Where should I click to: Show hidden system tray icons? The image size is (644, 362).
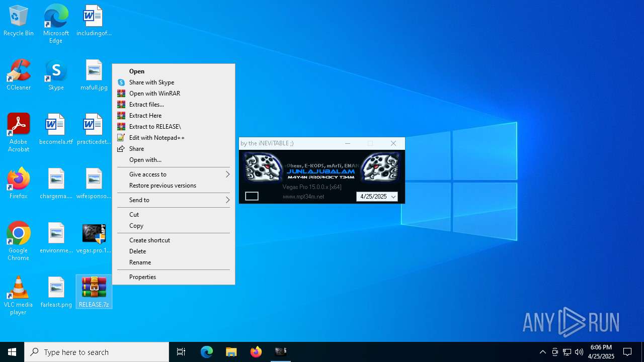[x=543, y=352]
